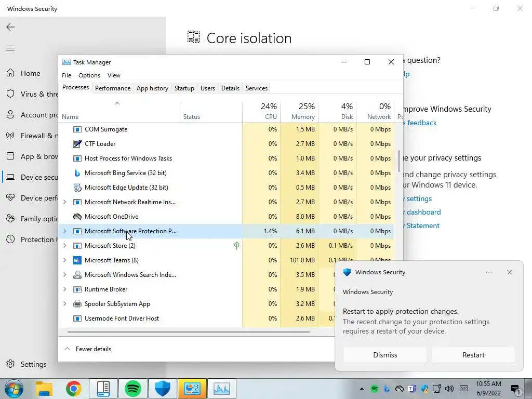Expand Microsoft Network Realtime Inspection process
The height and width of the screenshot is (399, 532).
(x=65, y=202)
